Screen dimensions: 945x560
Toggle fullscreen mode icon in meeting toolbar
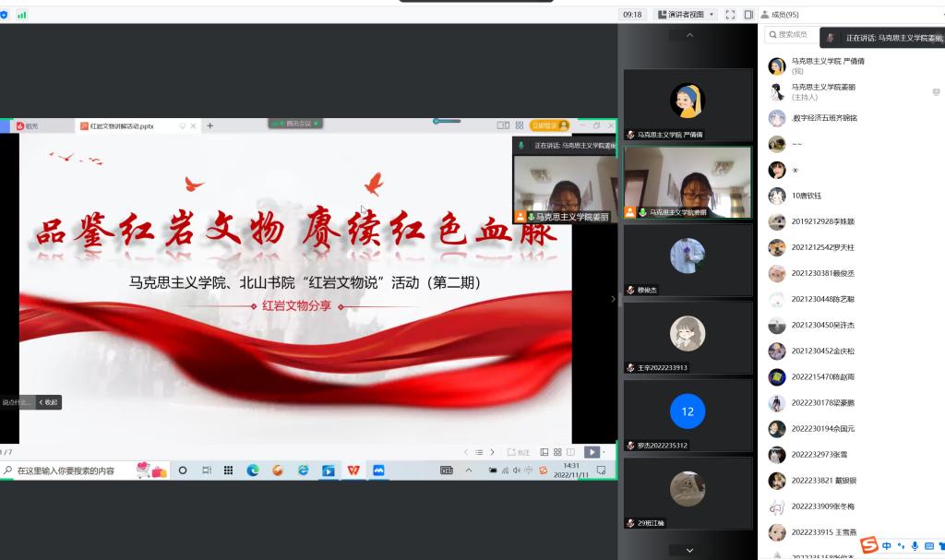click(730, 15)
